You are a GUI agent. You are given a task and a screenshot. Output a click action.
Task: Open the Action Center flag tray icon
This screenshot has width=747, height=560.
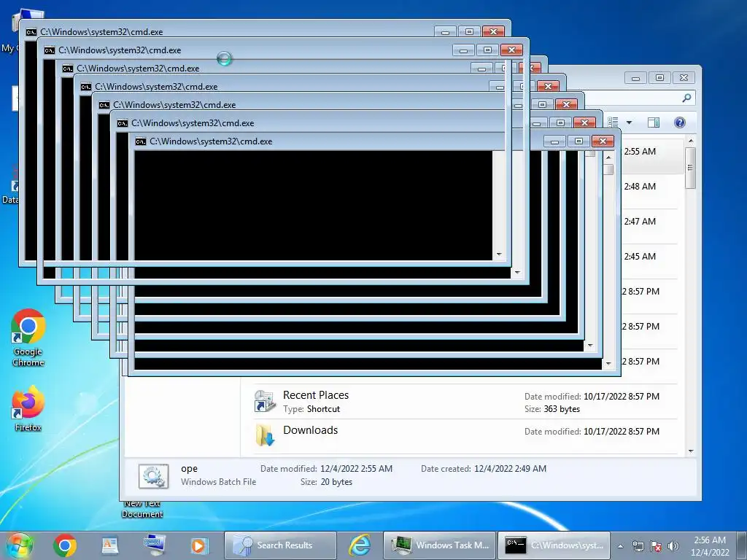pyautogui.click(x=656, y=546)
